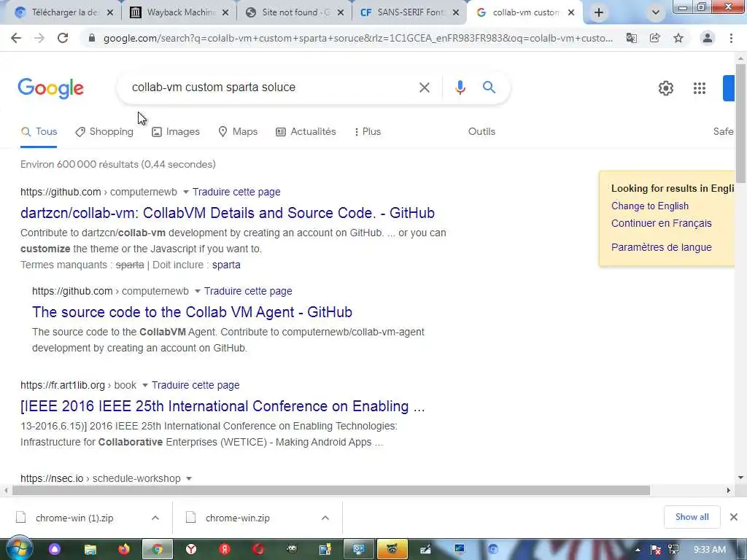Go back to the previous page
Screen dimensions: 747x560
tap(16, 38)
